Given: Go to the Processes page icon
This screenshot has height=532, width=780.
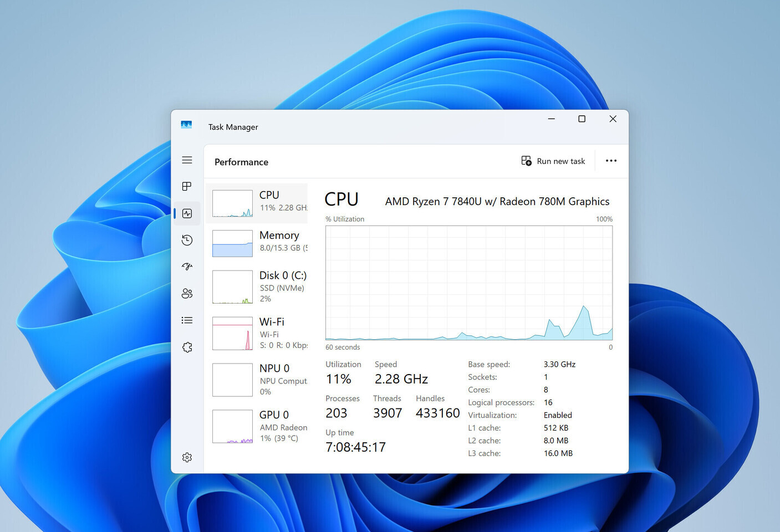Looking at the screenshot, I should (x=187, y=186).
